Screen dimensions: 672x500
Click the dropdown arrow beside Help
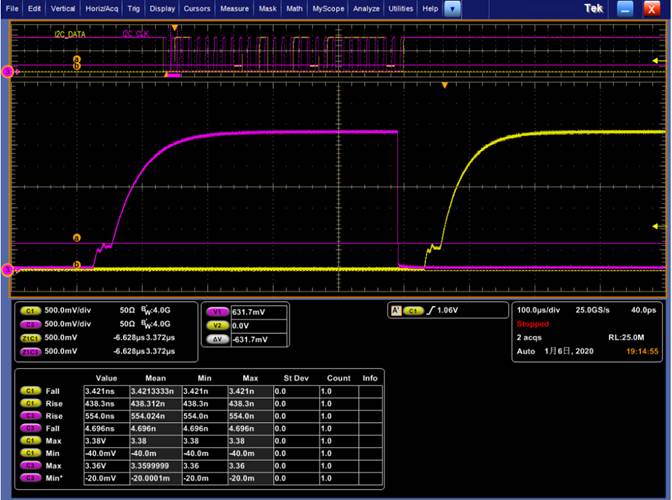click(452, 8)
